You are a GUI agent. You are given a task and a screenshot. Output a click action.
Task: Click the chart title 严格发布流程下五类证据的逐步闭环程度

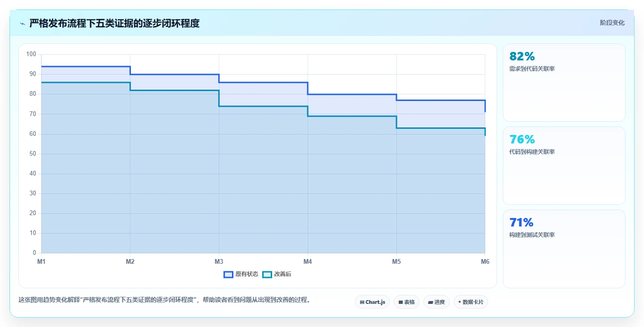(x=114, y=23)
